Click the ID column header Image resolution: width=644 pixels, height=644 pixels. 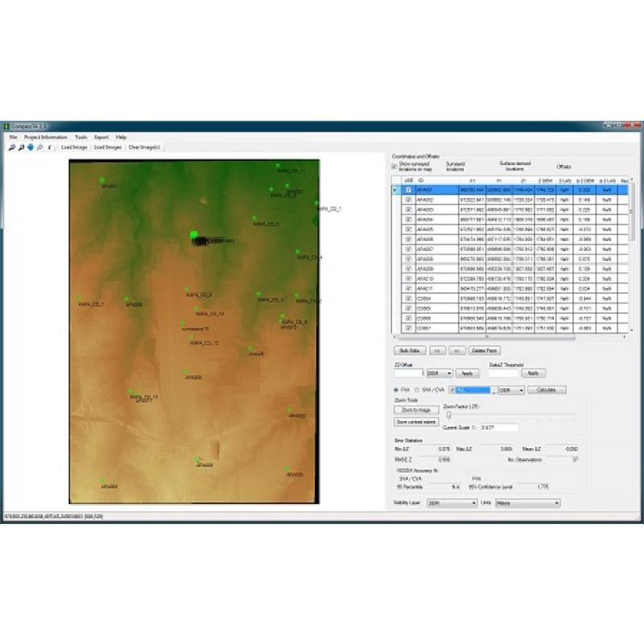[437, 180]
